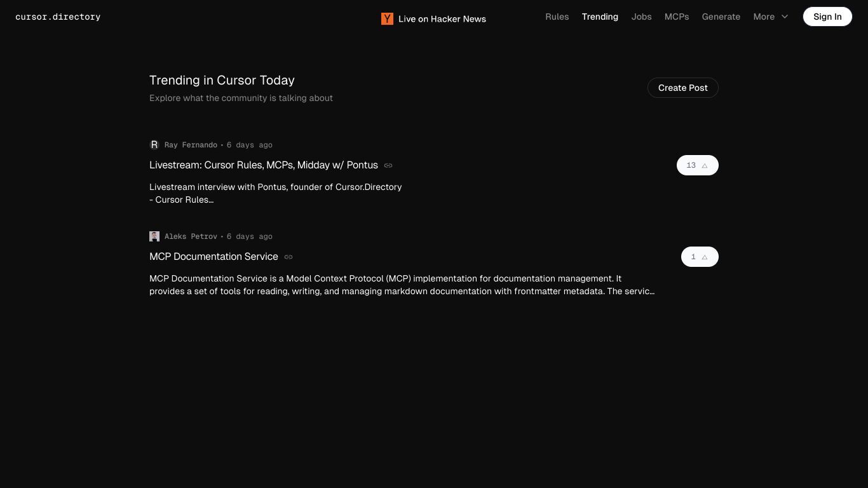Click the Create Post button

point(683,88)
